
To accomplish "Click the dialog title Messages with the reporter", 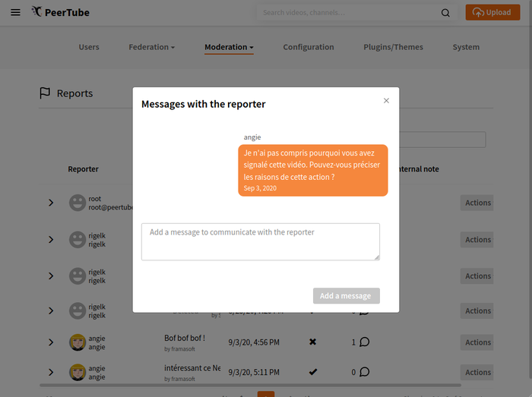I will [203, 104].
